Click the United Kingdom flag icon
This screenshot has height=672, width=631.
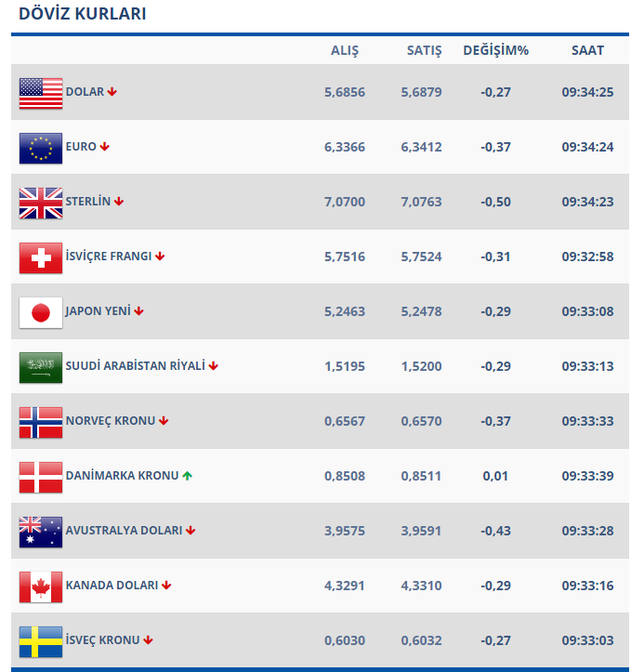[41, 203]
